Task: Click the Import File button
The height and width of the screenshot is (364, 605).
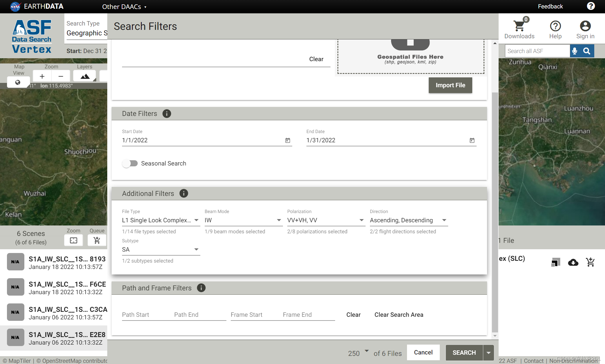Action: [450, 85]
